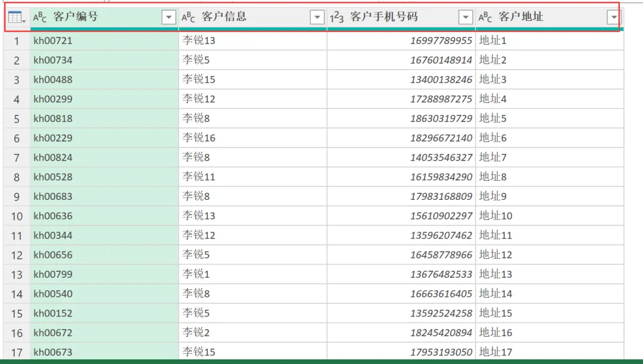Click cell kh00824
643x364 pixels.
(x=105, y=157)
